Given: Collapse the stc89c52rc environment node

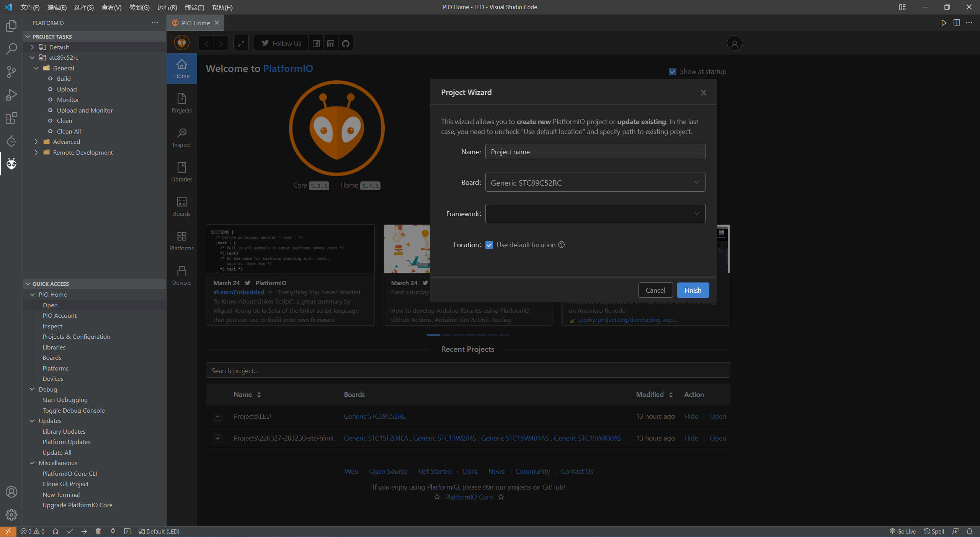Looking at the screenshot, I should click(x=33, y=57).
